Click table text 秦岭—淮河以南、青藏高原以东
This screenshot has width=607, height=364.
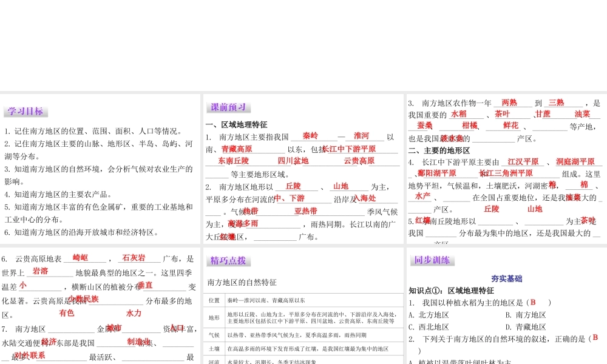(266, 300)
